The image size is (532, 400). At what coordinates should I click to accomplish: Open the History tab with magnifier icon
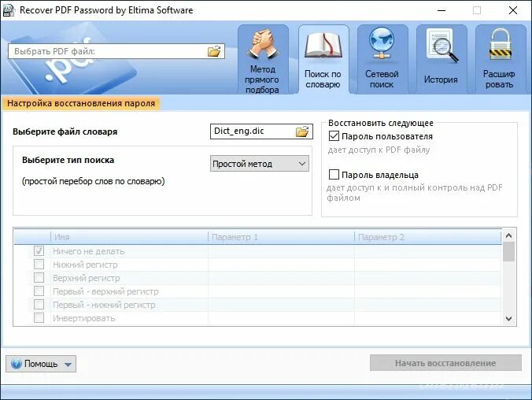tap(441, 60)
